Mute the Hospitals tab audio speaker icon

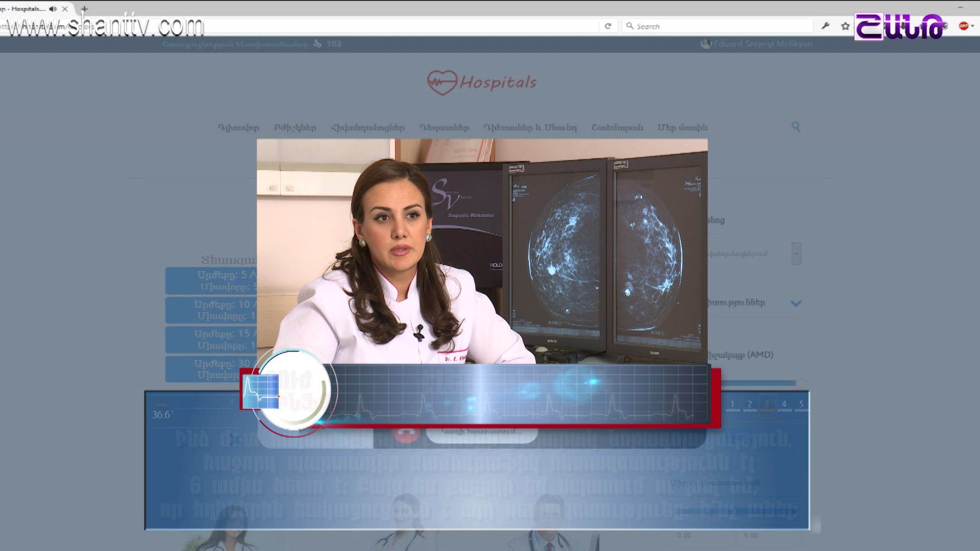(53, 9)
